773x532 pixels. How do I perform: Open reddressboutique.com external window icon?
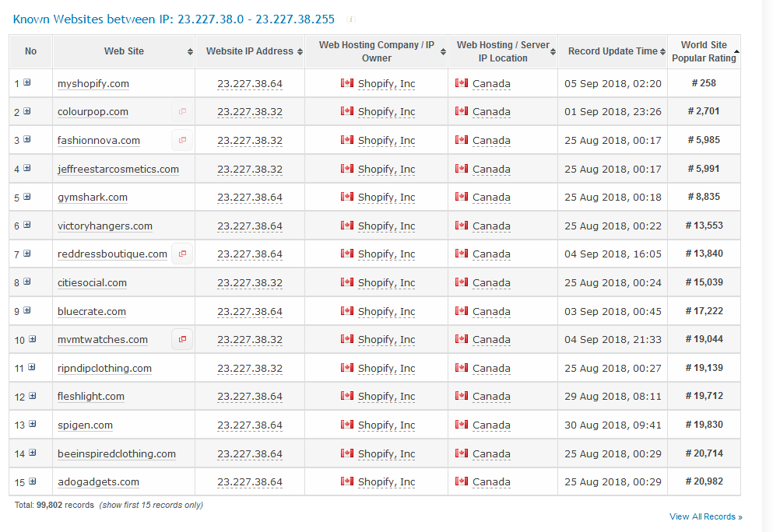click(x=182, y=254)
